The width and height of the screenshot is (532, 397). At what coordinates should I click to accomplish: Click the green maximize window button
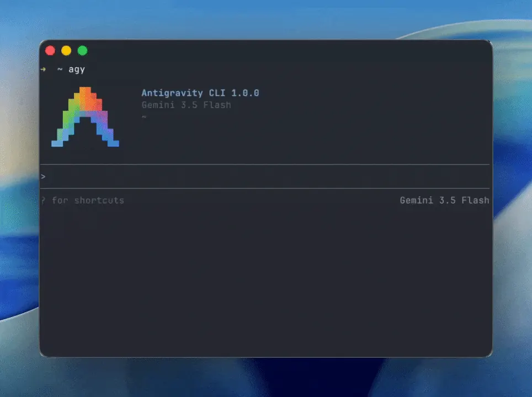coord(82,51)
